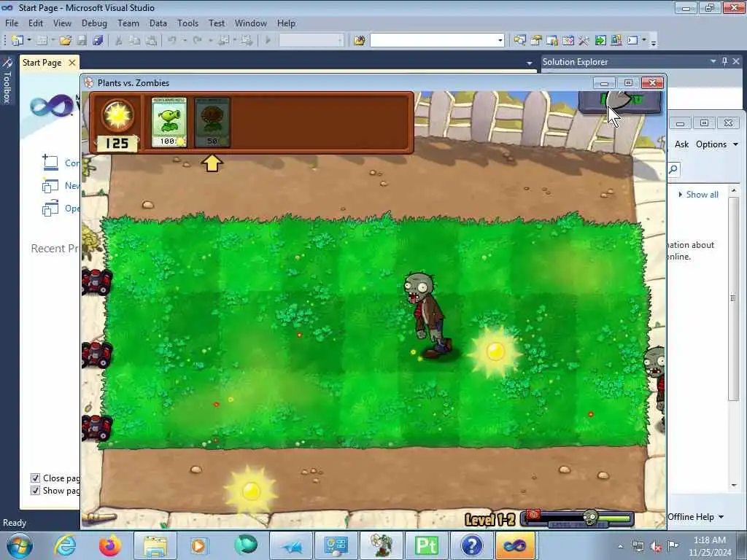Click the middle lawn mower
Viewport: 747px width, 560px height.
(x=97, y=354)
